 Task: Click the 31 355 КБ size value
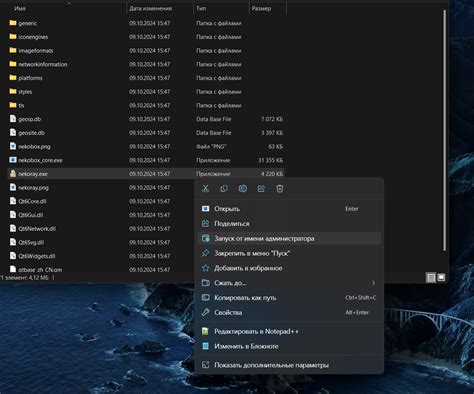[270, 160]
